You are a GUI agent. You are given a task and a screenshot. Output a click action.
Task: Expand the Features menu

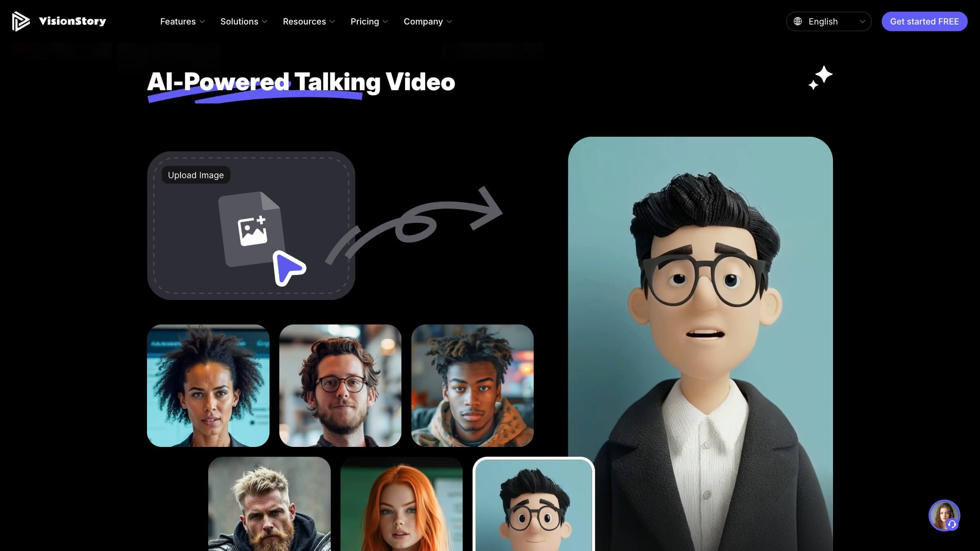pos(182,21)
